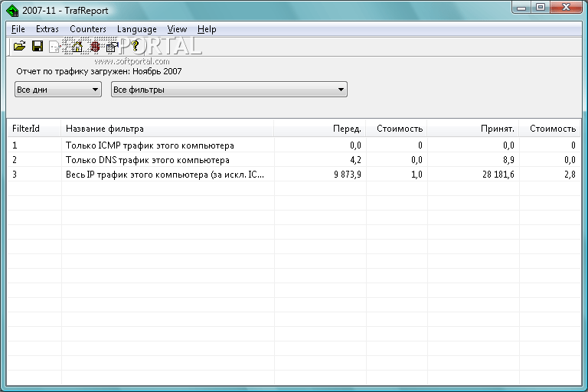
Task: Minimize the TrafReport window
Action: [x=521, y=8]
